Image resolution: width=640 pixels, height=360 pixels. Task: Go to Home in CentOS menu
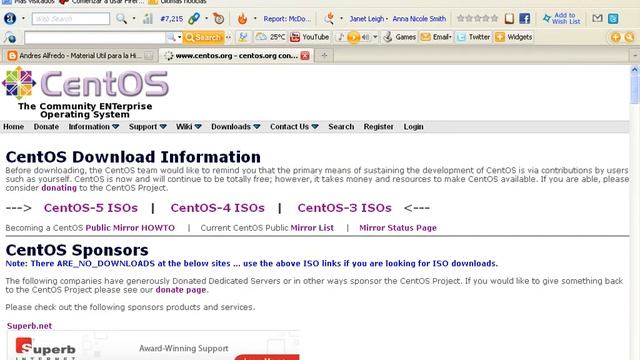[x=13, y=127]
